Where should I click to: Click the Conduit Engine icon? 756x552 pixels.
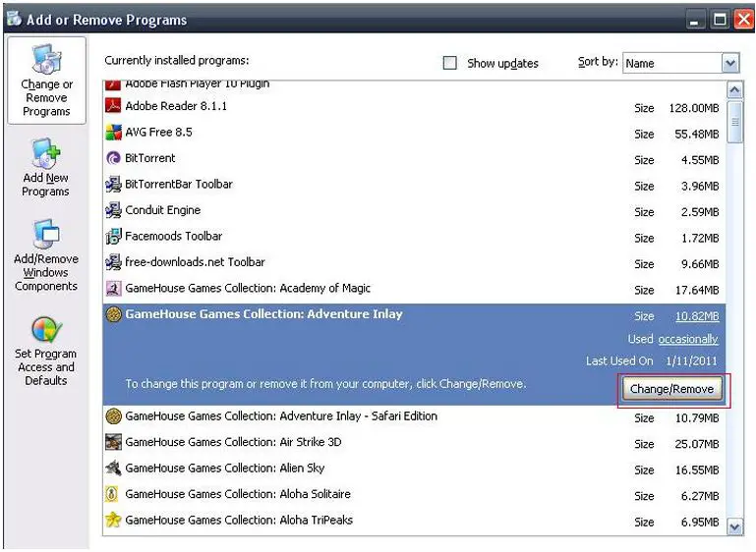pos(113,209)
